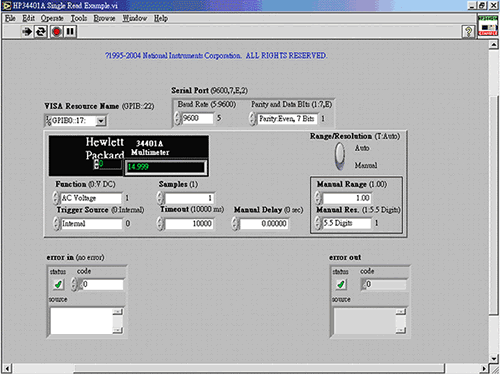500x374 pixels.
Task: Click the red Abort Execution button
Action: click(x=56, y=32)
